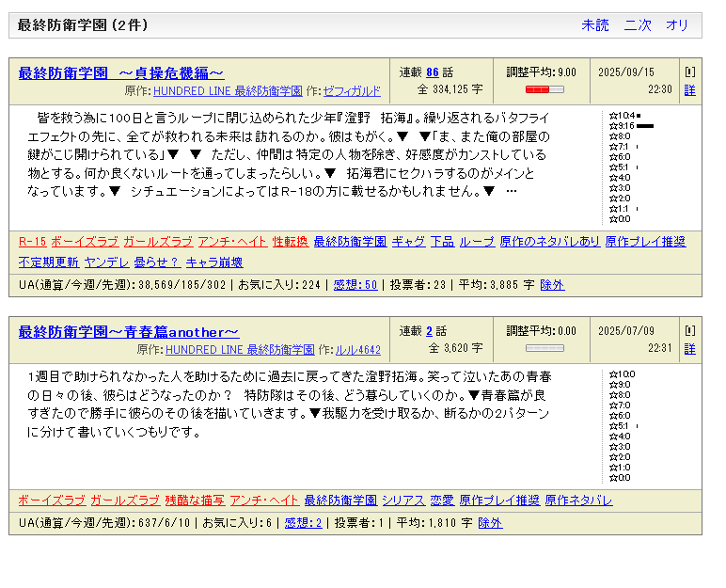Select the オリ filter tab
Screen dimensions: 726x588
tap(677, 25)
